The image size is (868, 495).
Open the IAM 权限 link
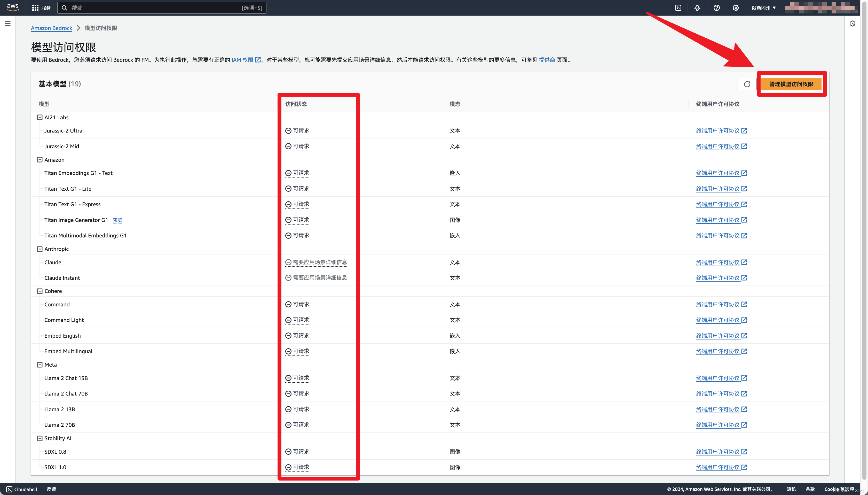click(242, 59)
